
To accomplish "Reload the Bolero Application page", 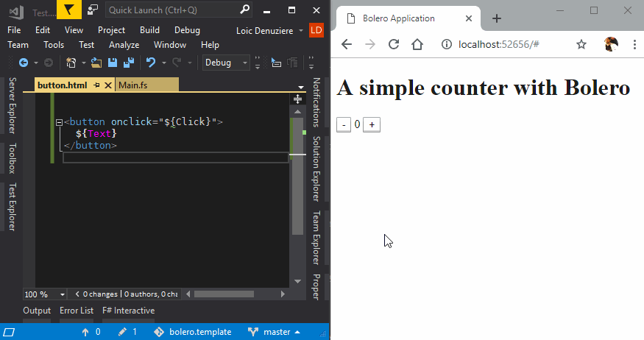I will (394, 44).
